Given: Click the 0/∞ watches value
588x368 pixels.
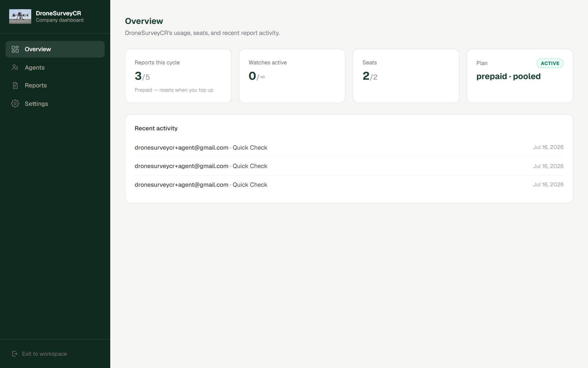Looking at the screenshot, I should [x=257, y=76].
